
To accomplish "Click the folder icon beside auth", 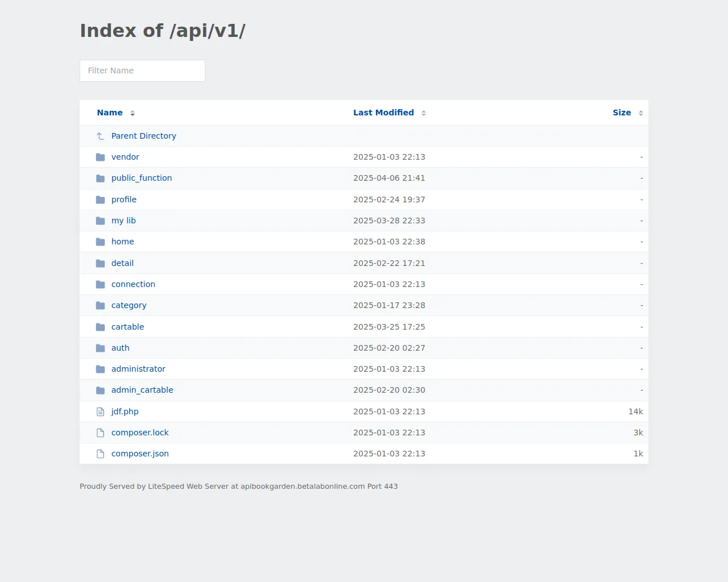I will 101,348.
